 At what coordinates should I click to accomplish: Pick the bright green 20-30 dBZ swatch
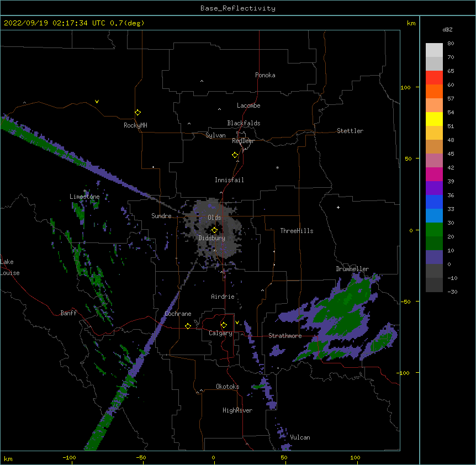pos(434,230)
